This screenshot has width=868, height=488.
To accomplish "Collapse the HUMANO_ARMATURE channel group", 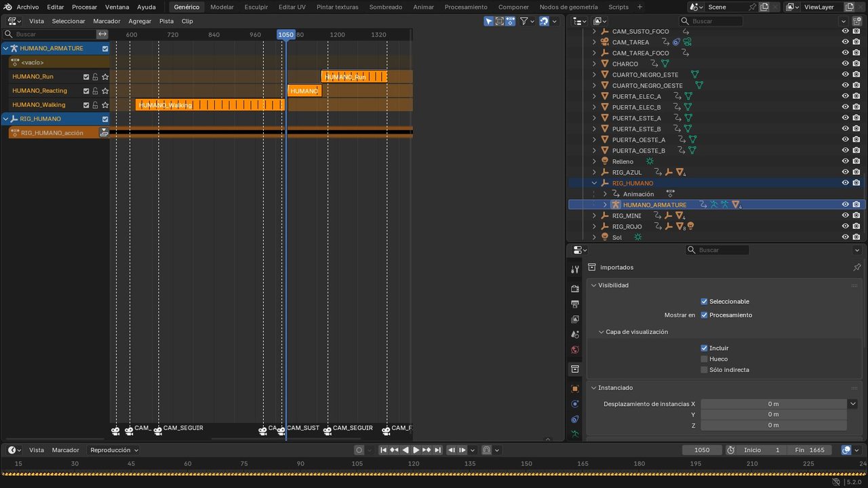I will point(6,49).
